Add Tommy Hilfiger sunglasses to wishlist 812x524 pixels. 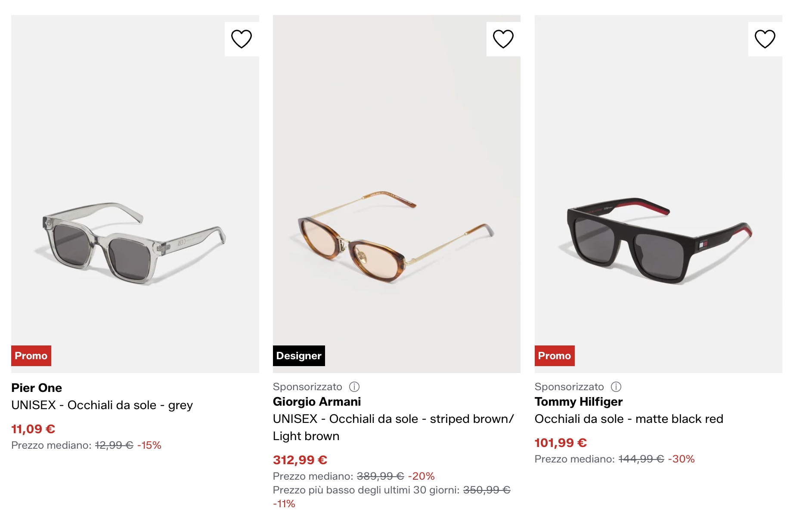pyautogui.click(x=765, y=39)
